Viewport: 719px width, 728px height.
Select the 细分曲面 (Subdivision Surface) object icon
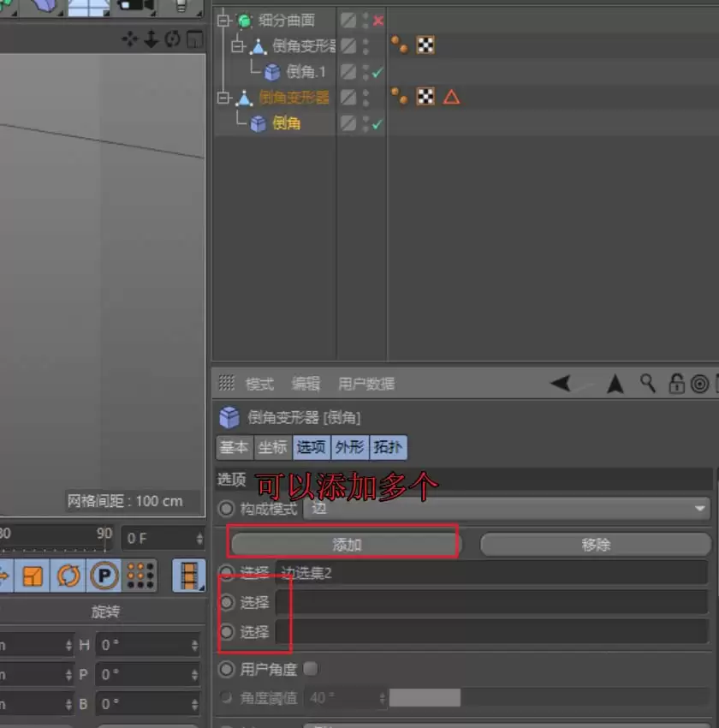point(244,21)
